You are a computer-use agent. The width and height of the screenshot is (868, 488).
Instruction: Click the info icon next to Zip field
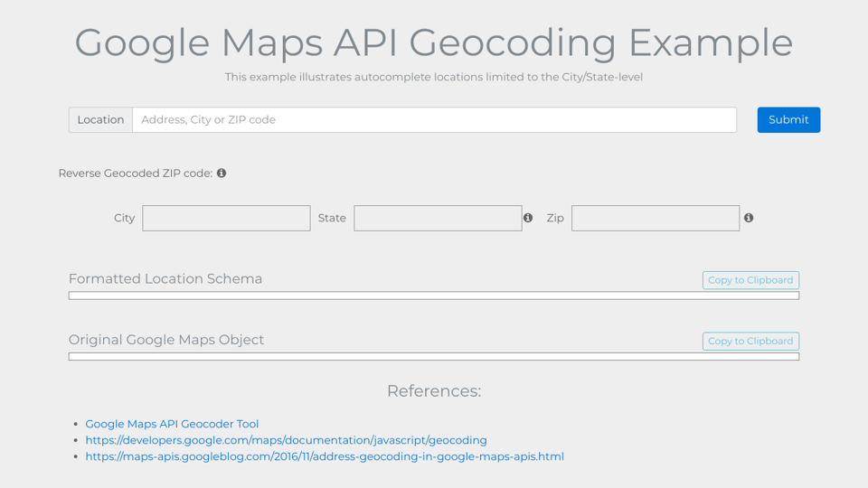(x=749, y=218)
